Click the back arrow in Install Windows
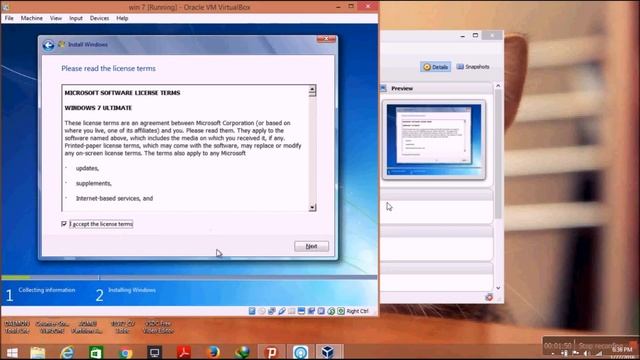The width and height of the screenshot is (640, 360). 48,45
